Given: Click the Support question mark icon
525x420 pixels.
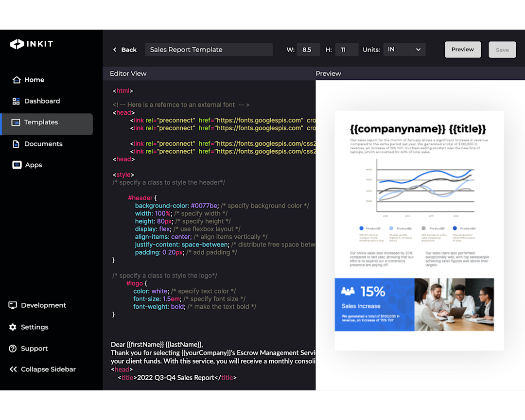Looking at the screenshot, I should [x=13, y=349].
